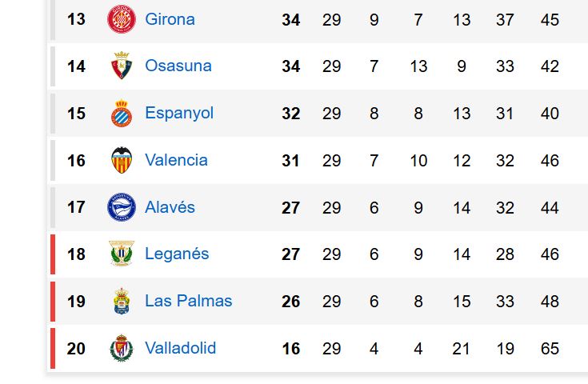Click the Girona club crest icon
This screenshot has height=384, width=588.
coord(122,19)
